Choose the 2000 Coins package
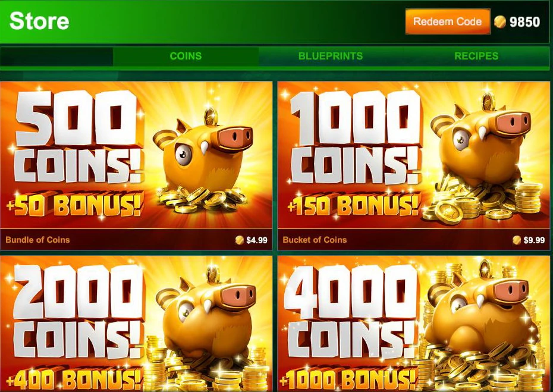Image resolution: width=553 pixels, height=392 pixels. pos(136,324)
